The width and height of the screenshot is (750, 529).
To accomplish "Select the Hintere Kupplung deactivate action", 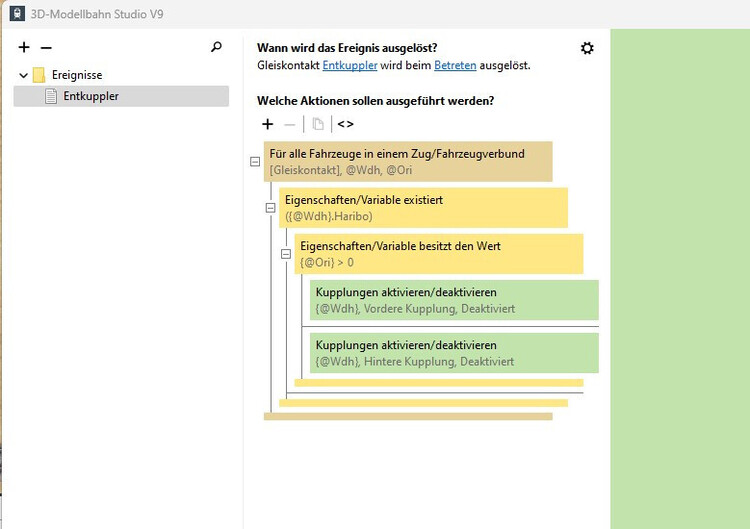I will coord(454,353).
